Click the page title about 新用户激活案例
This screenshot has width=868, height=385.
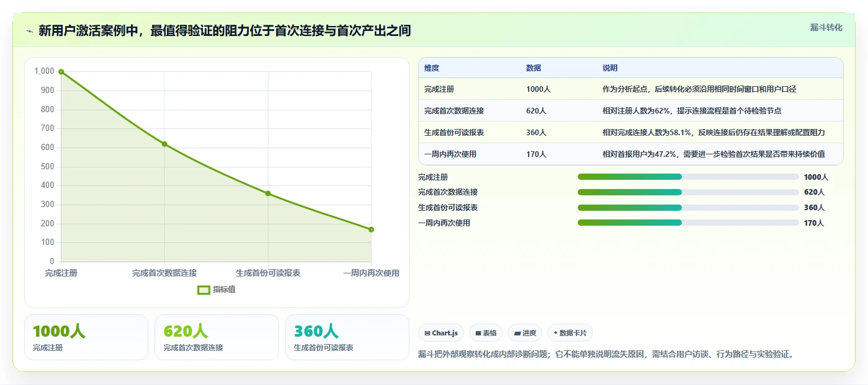(225, 31)
